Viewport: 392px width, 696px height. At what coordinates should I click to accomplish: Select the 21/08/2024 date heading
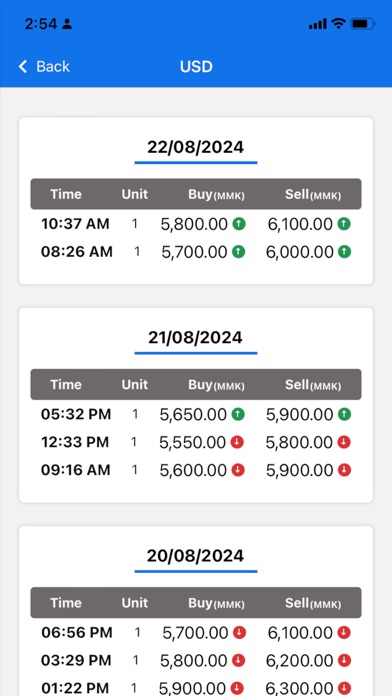coord(196,337)
